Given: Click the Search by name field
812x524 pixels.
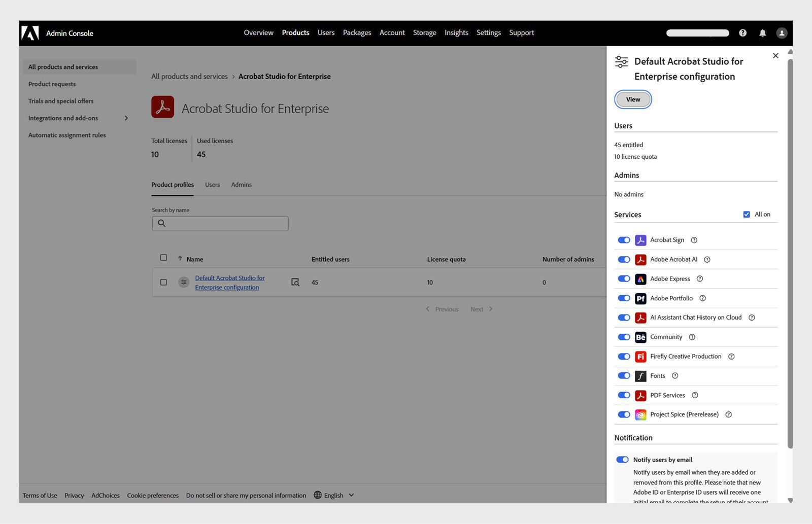Looking at the screenshot, I should click(x=220, y=223).
